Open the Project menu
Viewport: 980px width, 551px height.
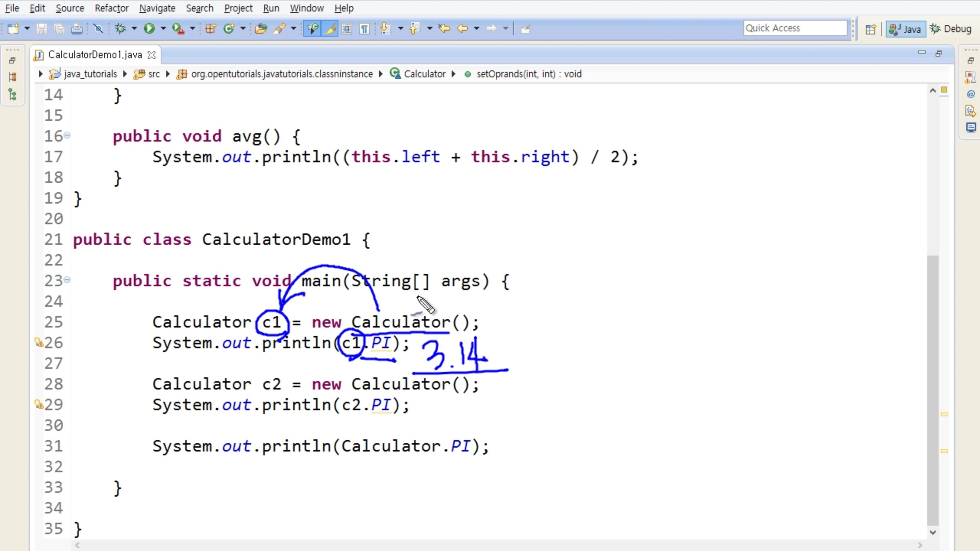238,8
